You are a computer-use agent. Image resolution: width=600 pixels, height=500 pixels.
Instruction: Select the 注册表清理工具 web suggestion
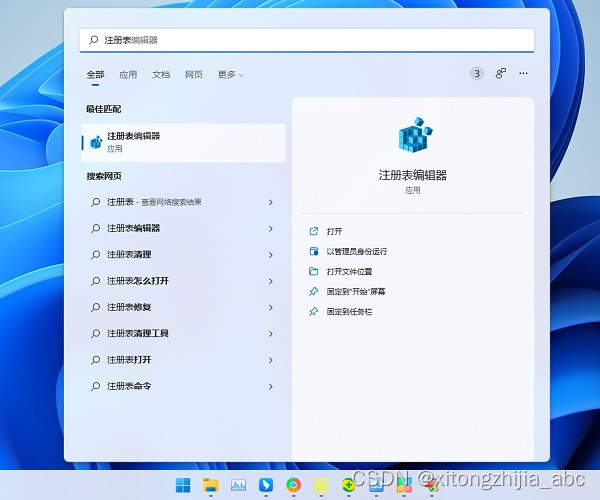184,334
